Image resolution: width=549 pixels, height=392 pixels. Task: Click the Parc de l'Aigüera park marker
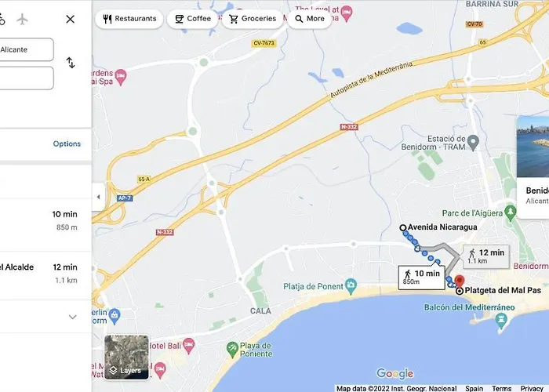(x=511, y=212)
